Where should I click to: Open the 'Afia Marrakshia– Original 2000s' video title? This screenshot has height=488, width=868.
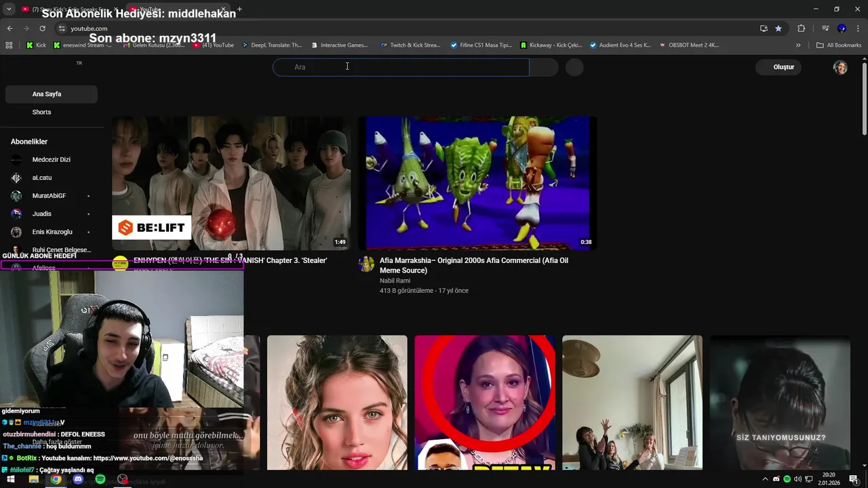point(474,265)
